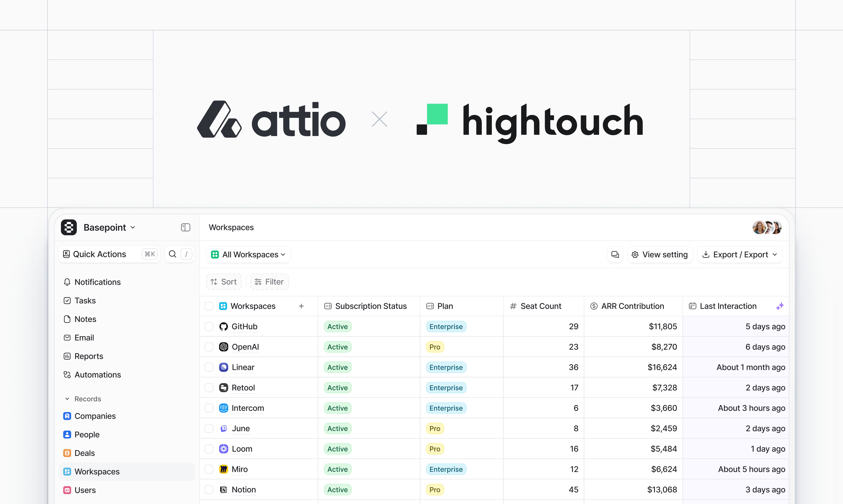This screenshot has width=843, height=504.
Task: Tick the GitHub row checkbox
Action: point(209,326)
